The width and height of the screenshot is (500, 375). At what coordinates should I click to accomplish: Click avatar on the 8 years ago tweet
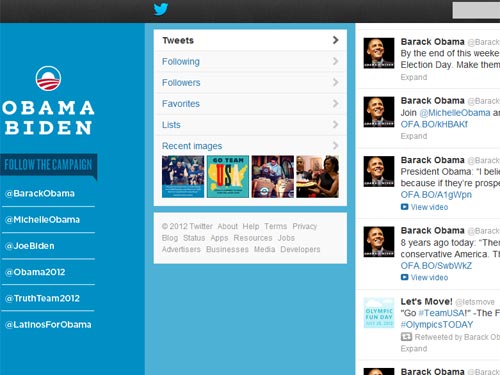(x=379, y=242)
